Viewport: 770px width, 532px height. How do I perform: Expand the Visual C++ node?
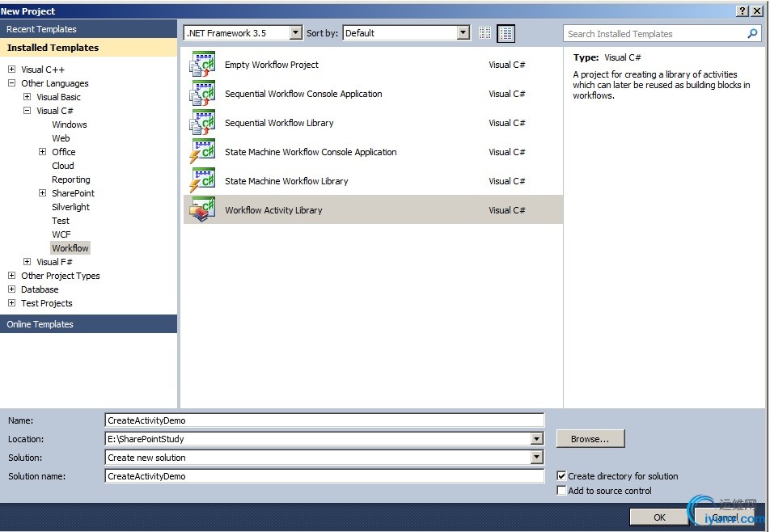click(x=12, y=70)
